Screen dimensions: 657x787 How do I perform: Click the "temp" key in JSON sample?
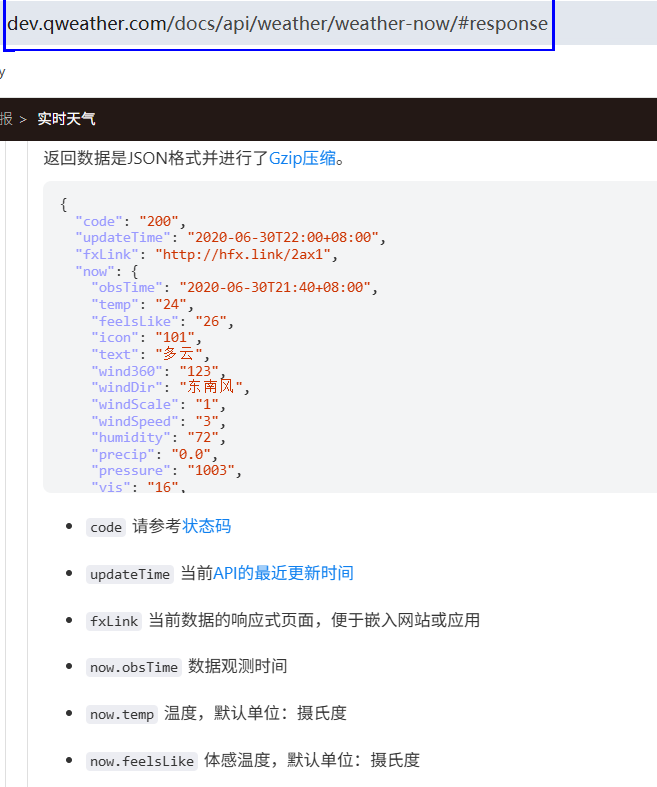click(x=115, y=305)
